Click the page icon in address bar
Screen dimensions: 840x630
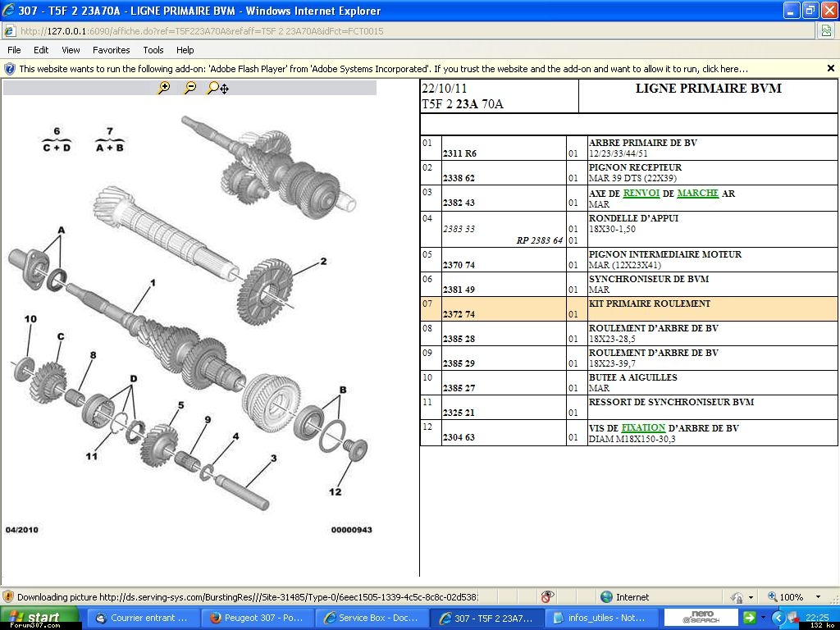[9, 31]
